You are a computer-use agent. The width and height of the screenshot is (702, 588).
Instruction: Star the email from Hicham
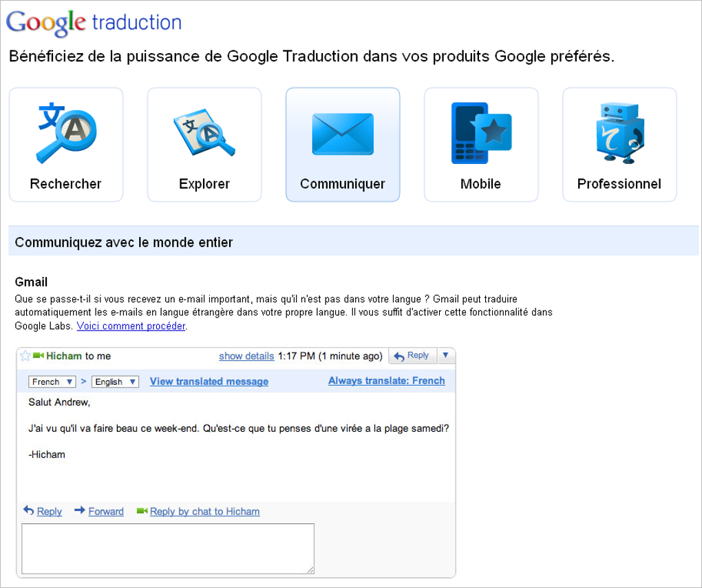[25, 356]
